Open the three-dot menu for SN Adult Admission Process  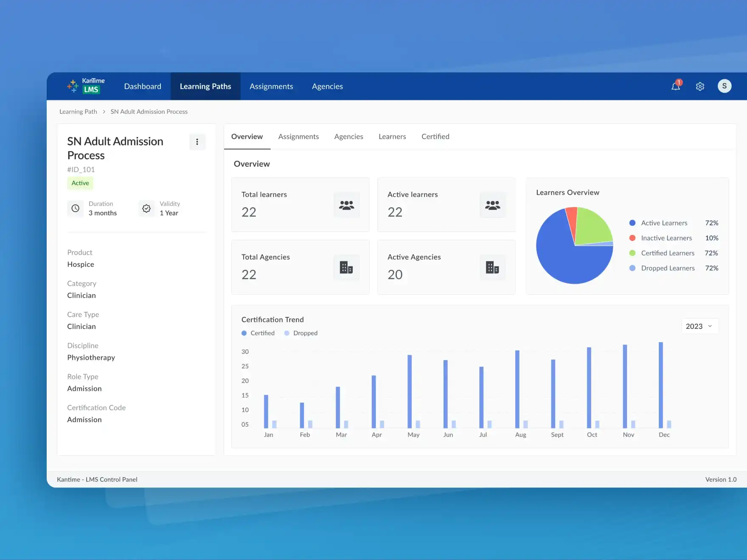(197, 142)
